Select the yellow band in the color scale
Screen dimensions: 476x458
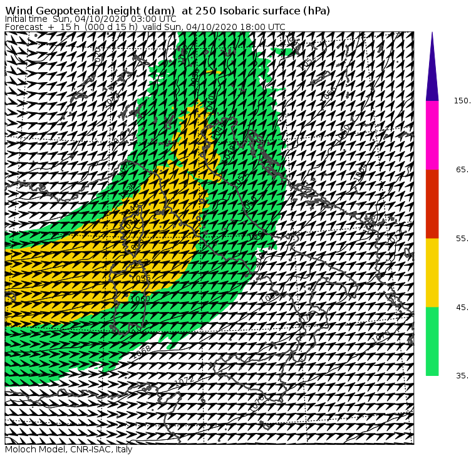tap(432, 273)
